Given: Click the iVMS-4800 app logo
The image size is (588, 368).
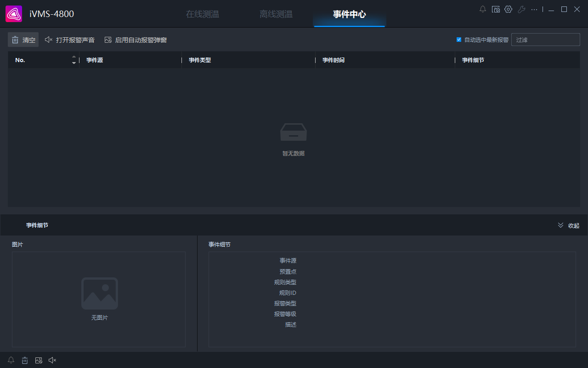Looking at the screenshot, I should click(14, 14).
